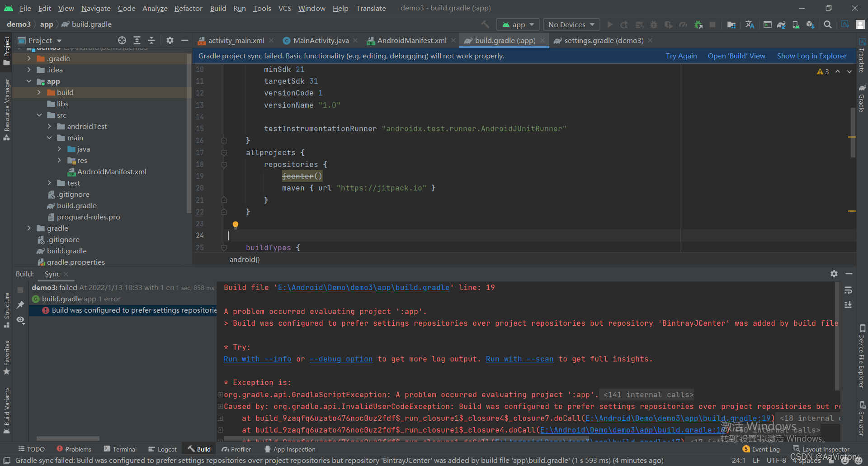Click the Translate icon in the toolbar
868x466 pixels.
750,24
